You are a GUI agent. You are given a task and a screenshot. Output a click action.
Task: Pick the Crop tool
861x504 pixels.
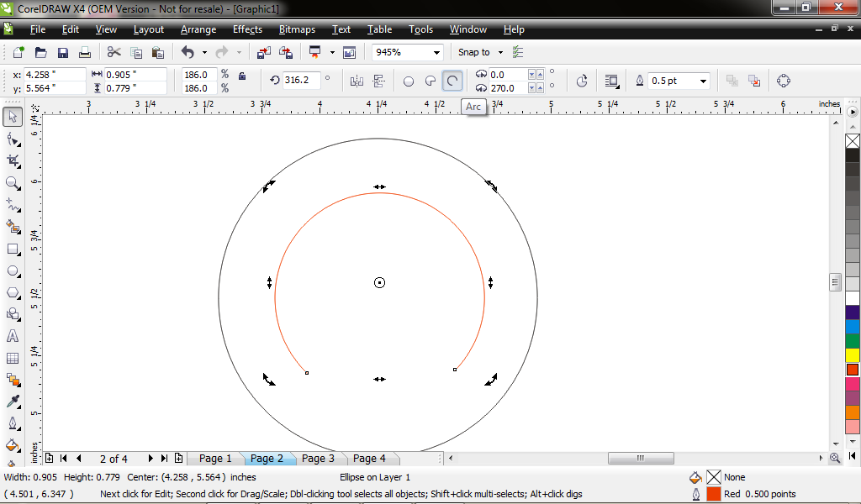click(x=13, y=160)
